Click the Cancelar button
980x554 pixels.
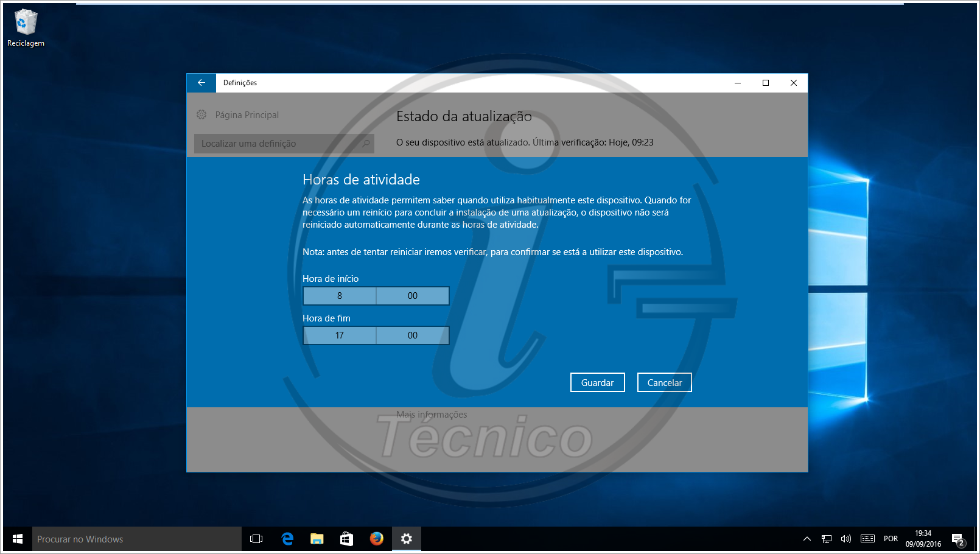click(x=664, y=382)
